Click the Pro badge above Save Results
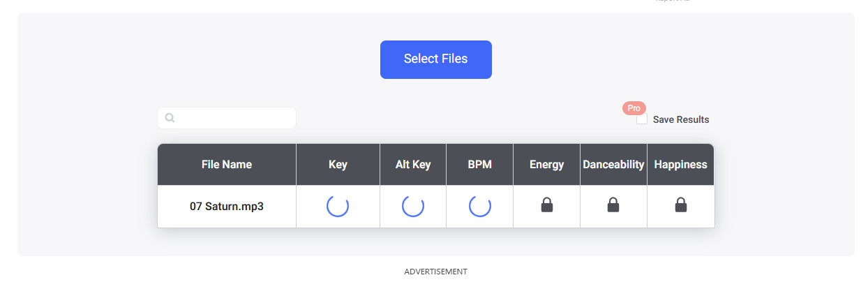Viewport: 868px width, 289px height. click(x=634, y=108)
